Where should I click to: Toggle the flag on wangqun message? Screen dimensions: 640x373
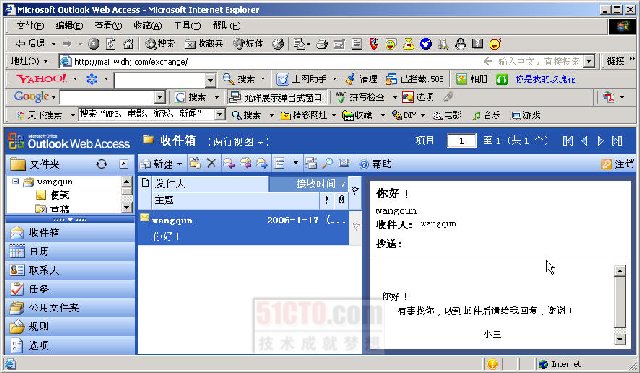[x=356, y=226]
